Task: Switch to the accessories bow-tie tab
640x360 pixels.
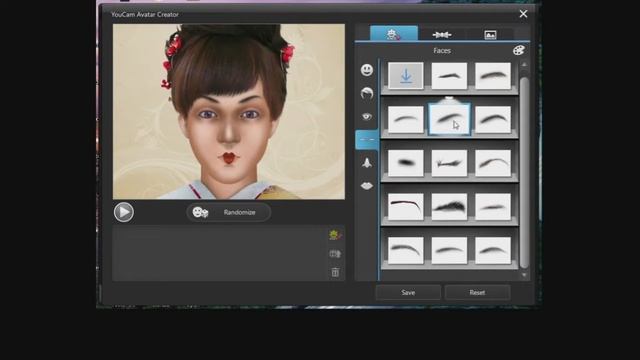Action: (442, 35)
